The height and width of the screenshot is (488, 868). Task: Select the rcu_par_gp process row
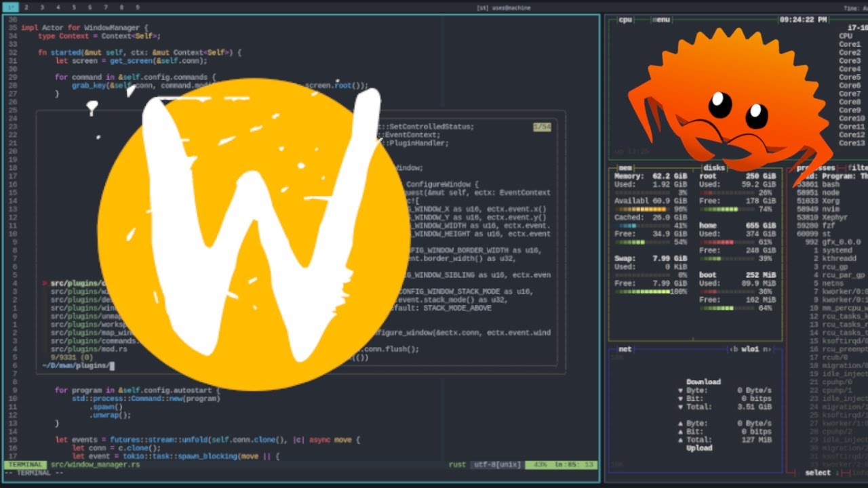(x=832, y=275)
